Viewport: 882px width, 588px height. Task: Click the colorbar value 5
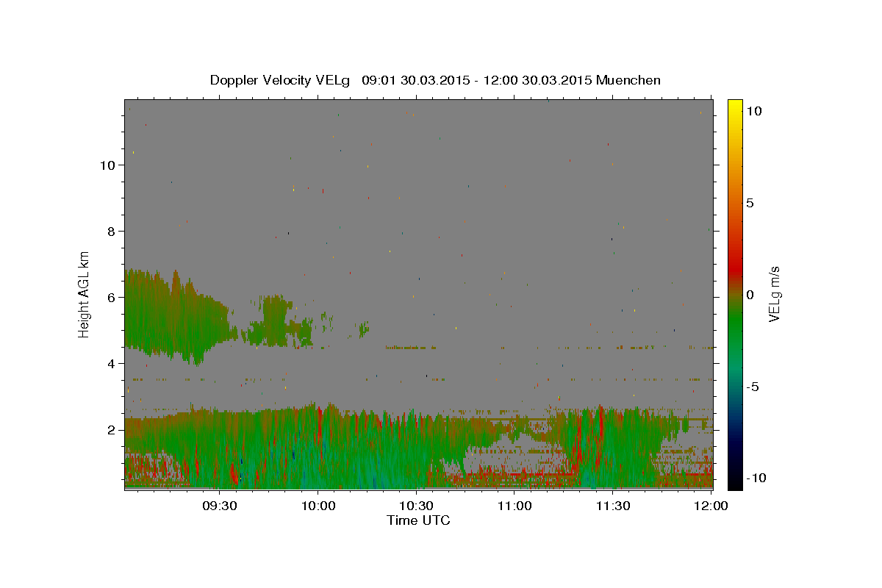tap(750, 203)
